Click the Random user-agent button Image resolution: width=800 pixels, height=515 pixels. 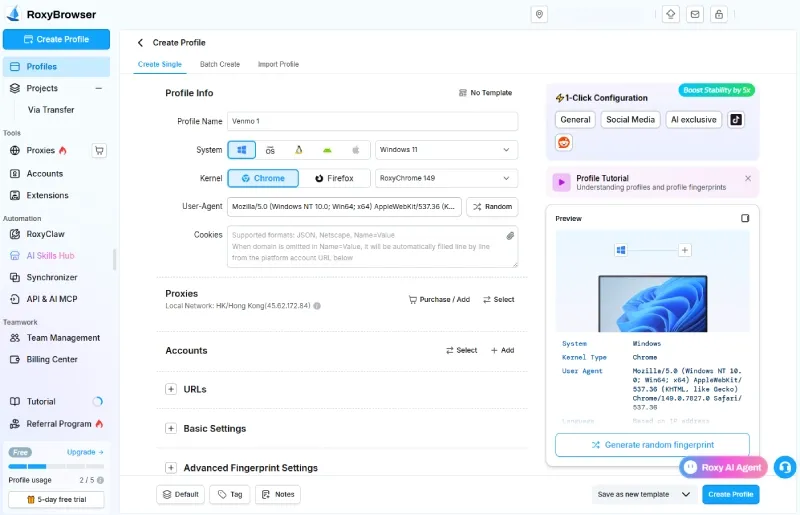(492, 207)
